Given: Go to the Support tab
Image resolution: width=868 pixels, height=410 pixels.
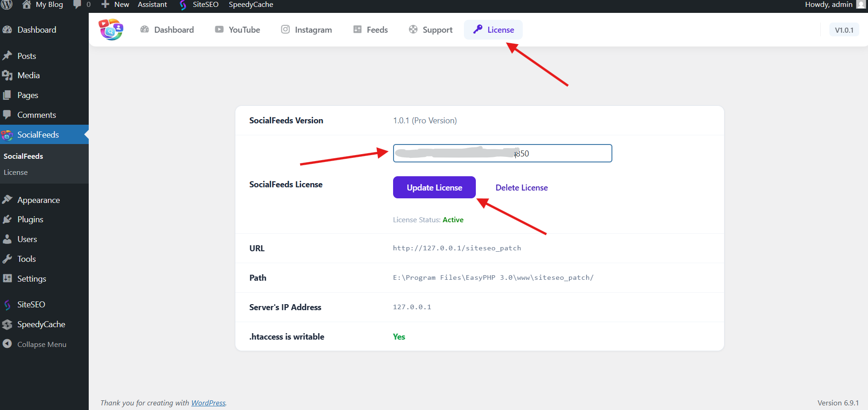Looking at the screenshot, I should pos(430,29).
